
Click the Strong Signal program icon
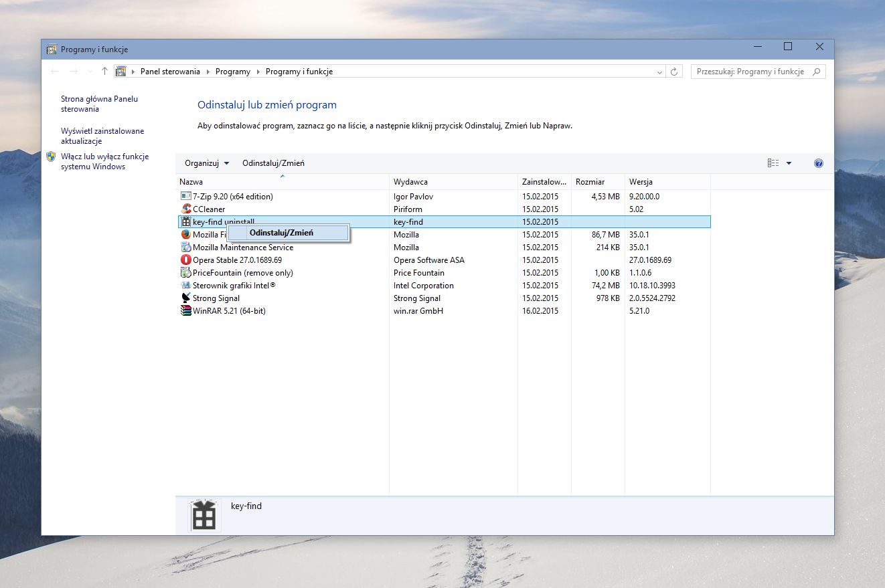[186, 298]
